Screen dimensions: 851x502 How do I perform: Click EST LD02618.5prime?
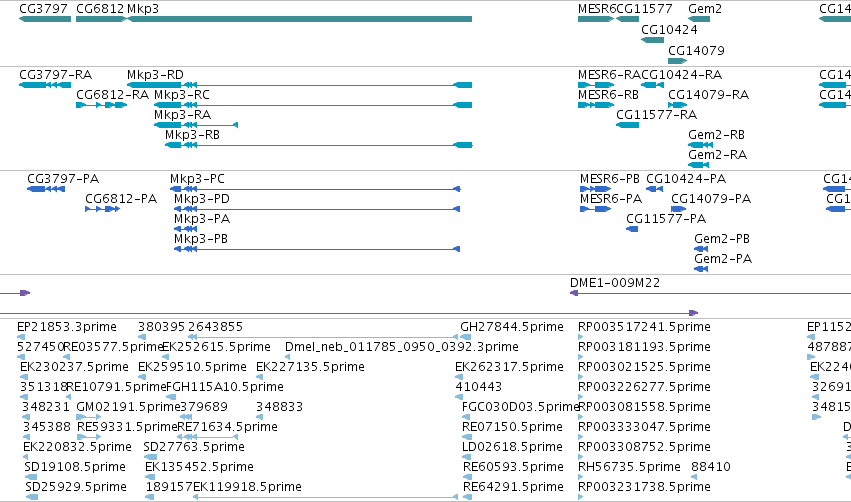pyautogui.click(x=512, y=447)
